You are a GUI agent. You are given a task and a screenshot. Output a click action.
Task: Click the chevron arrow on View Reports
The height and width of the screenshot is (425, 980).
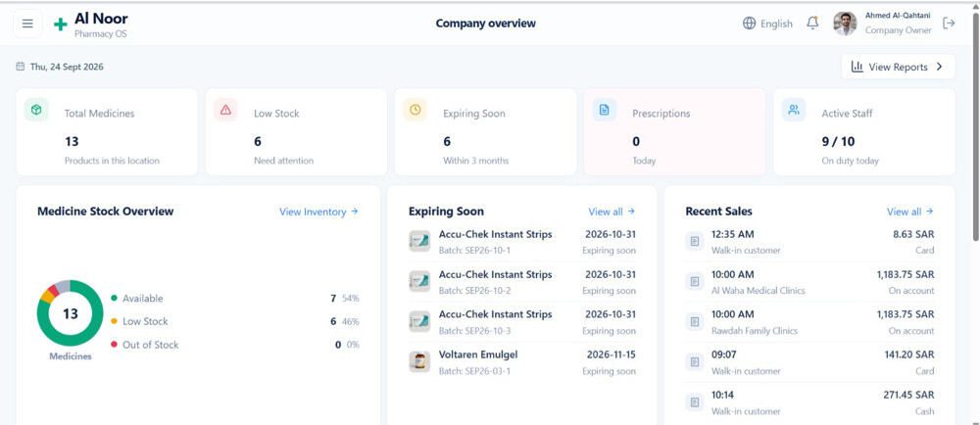[x=939, y=67]
